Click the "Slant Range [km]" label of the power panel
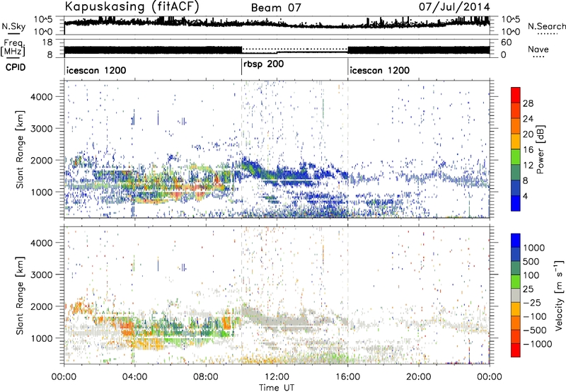 click(20, 149)
